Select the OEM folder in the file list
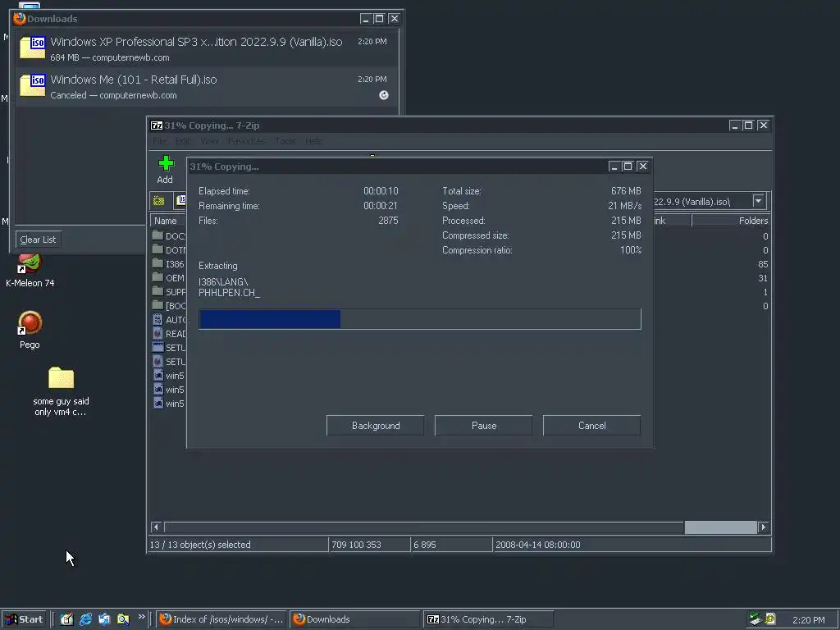The image size is (840, 630). pyautogui.click(x=169, y=277)
